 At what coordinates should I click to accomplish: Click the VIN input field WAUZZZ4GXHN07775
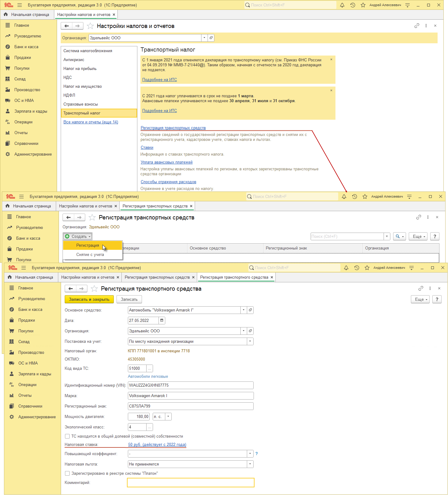(x=191, y=385)
